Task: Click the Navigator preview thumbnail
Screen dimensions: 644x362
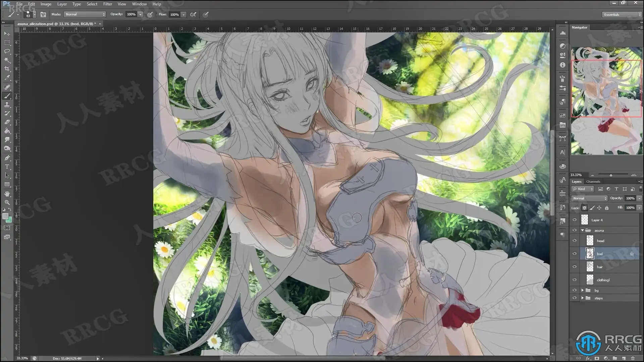Action: pyautogui.click(x=606, y=101)
